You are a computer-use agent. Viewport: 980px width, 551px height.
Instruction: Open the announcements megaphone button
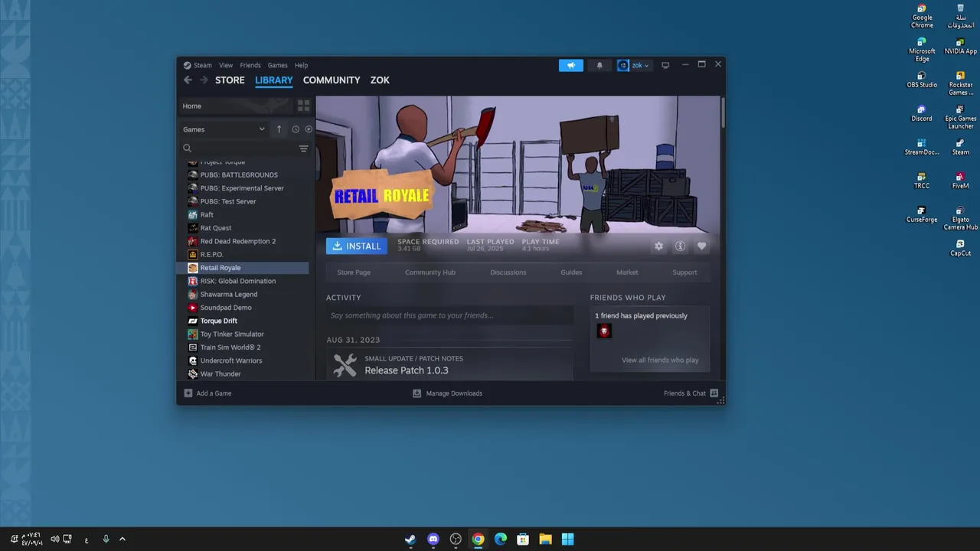pos(570,65)
